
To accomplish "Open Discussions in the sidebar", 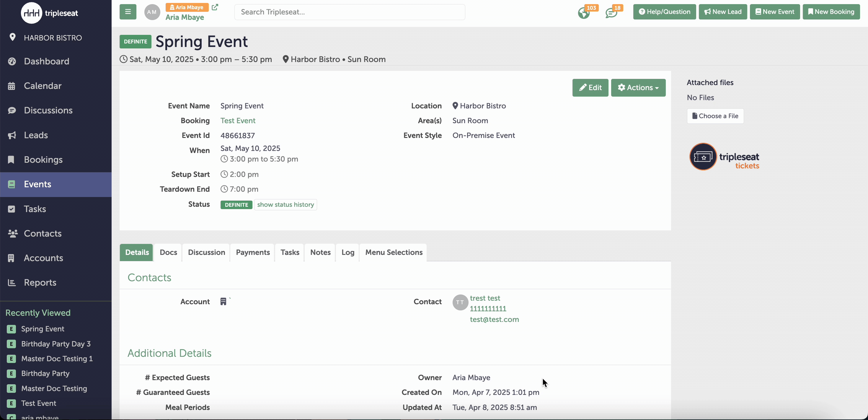I will point(48,110).
